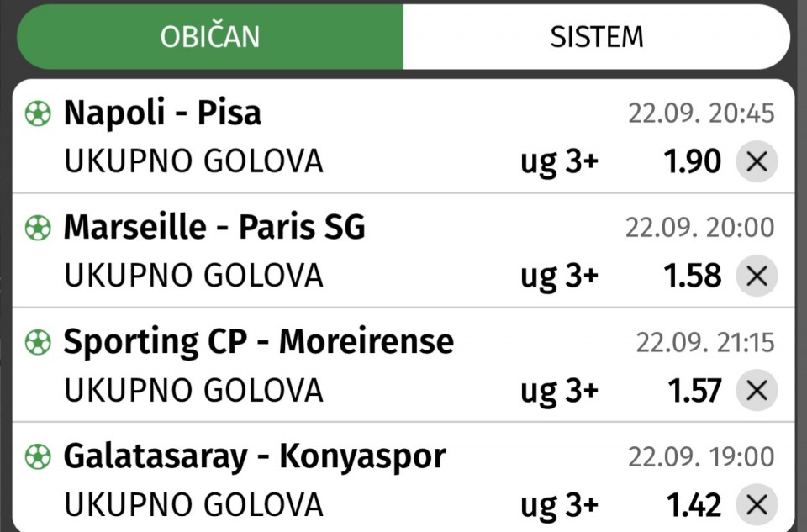The image size is (807, 532).
Task: Tap the soccer ball icon beside Galatasaray
Action: (38, 456)
